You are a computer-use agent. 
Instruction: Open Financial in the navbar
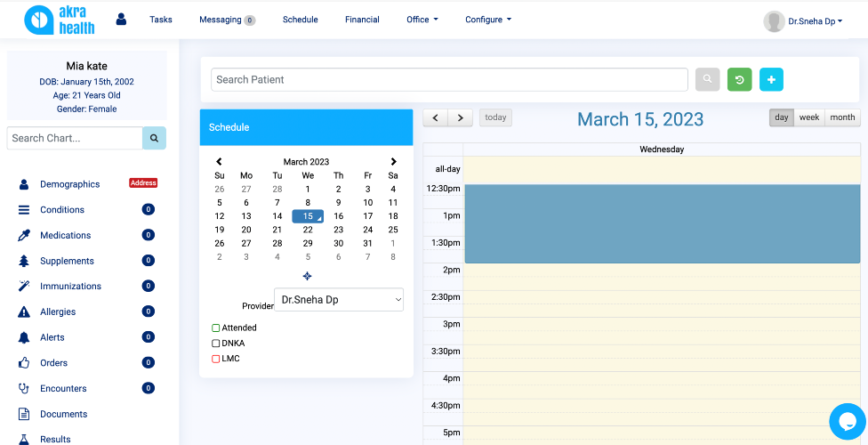[362, 20]
